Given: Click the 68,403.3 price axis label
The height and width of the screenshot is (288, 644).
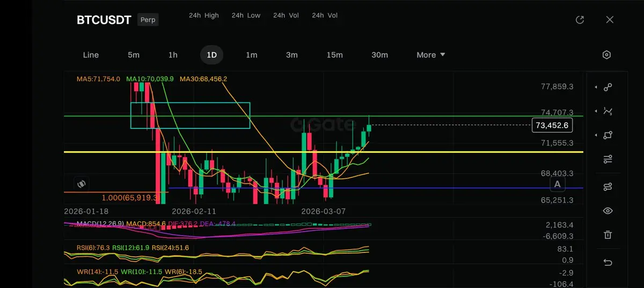Looking at the screenshot, I should point(557,174).
